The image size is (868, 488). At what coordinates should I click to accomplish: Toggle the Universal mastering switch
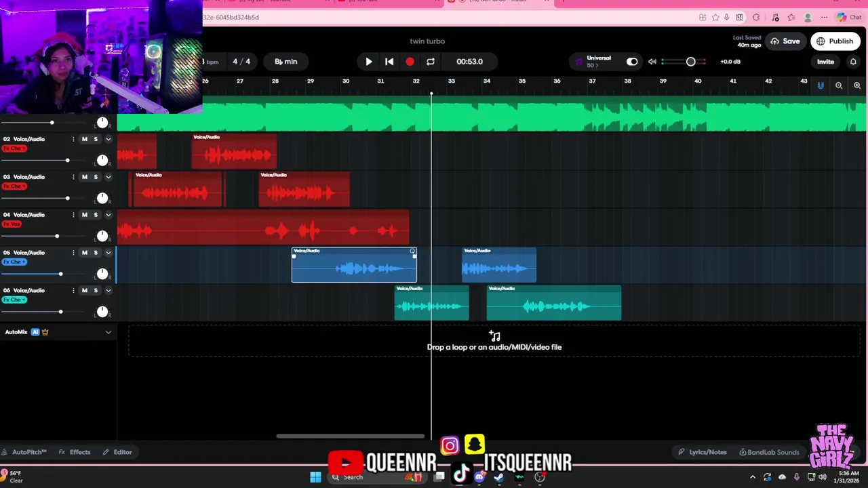[632, 62]
